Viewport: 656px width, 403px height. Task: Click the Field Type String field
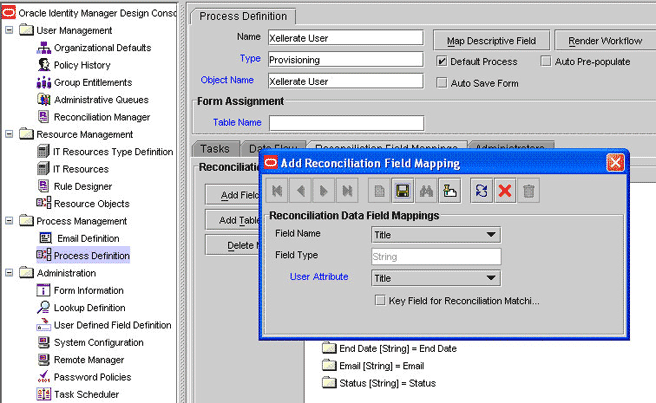(436, 257)
